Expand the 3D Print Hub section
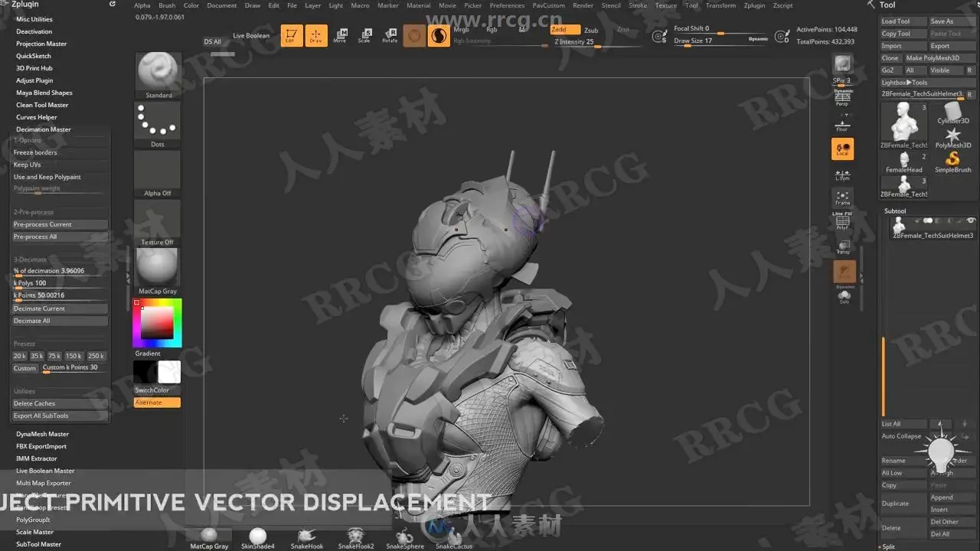The height and width of the screenshot is (551, 980). [x=34, y=68]
